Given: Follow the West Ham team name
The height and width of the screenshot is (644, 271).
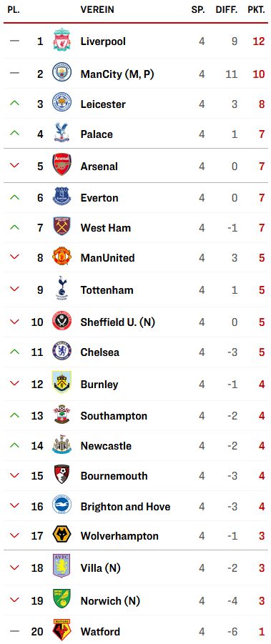Looking at the screenshot, I should tap(106, 227).
